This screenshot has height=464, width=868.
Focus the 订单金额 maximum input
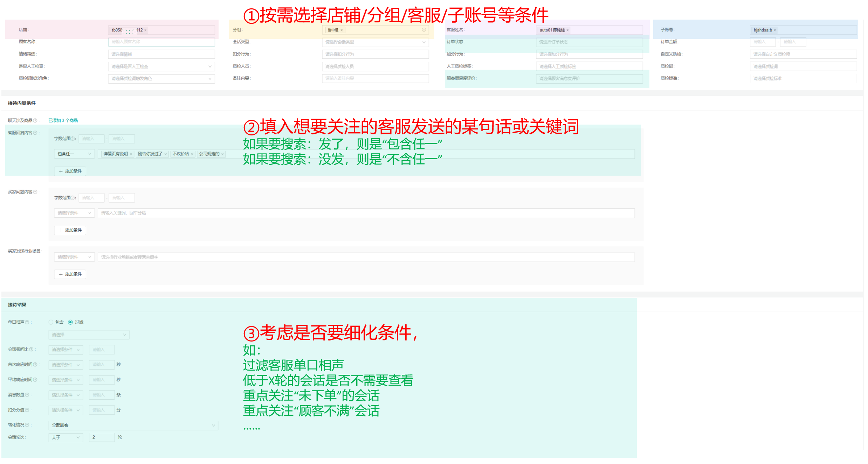pyautogui.click(x=793, y=42)
